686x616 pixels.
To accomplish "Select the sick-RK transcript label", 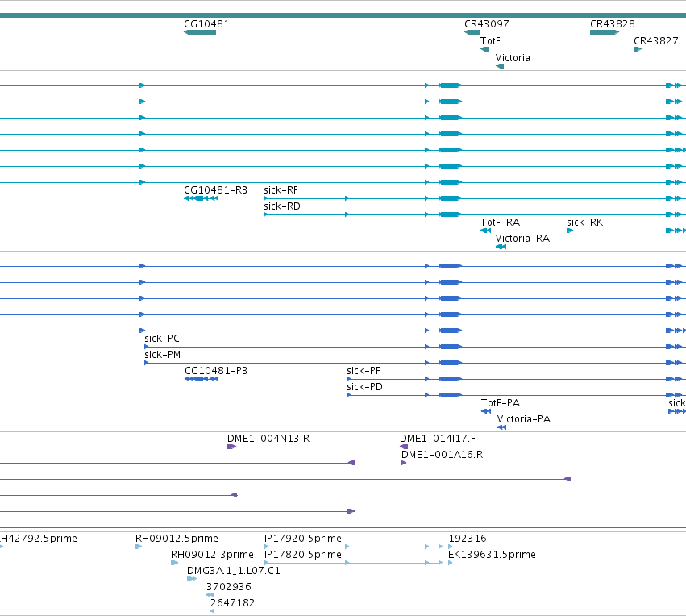I will (585, 223).
